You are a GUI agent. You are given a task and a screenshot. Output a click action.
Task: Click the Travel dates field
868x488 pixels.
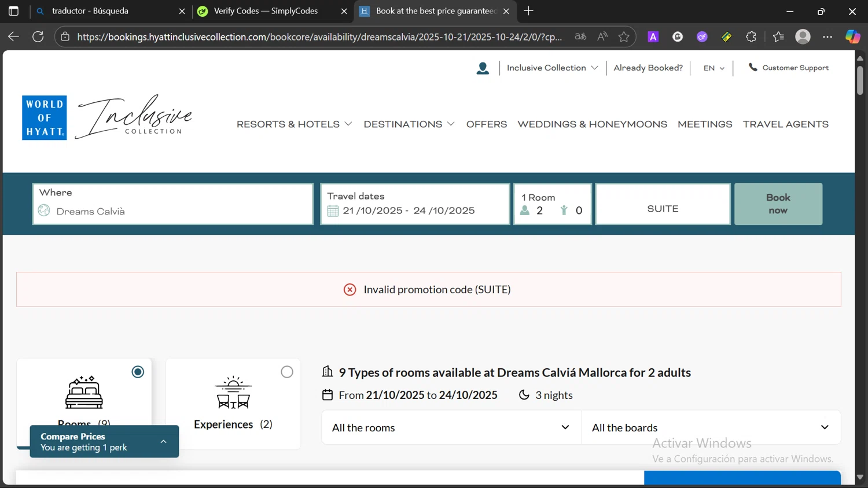tap(415, 204)
